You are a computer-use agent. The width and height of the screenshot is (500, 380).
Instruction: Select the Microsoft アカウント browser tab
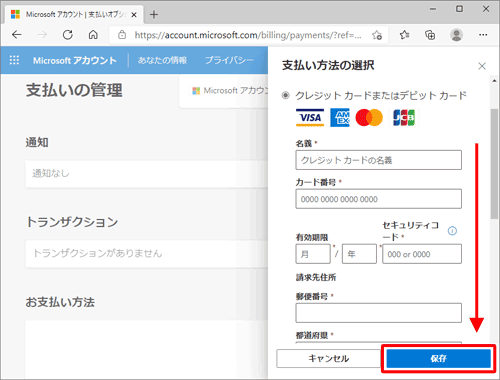tap(74, 15)
